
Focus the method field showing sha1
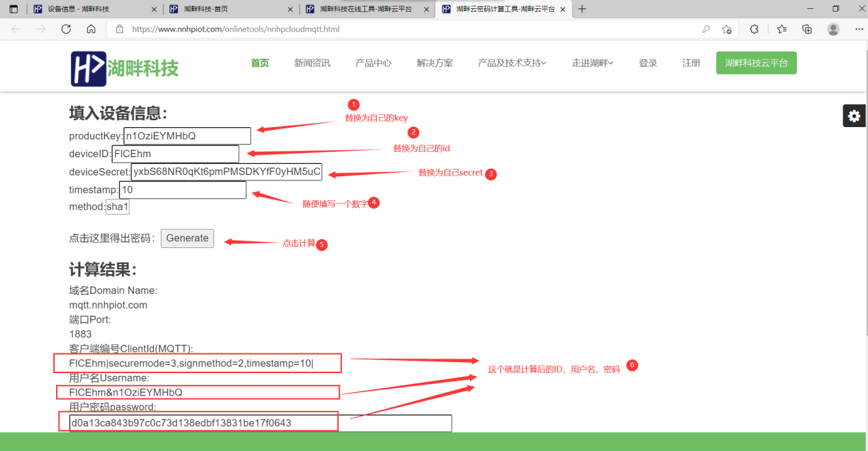click(118, 206)
